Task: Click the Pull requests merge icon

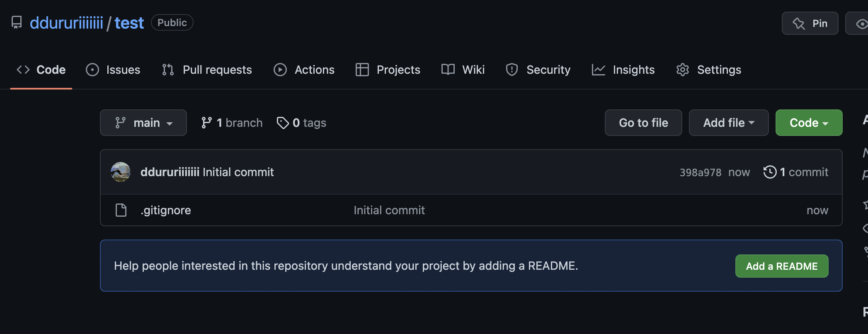Action: click(168, 70)
